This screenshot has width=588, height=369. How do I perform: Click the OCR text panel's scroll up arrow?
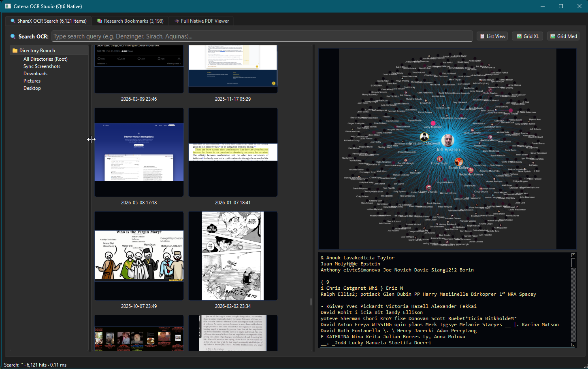click(x=573, y=255)
